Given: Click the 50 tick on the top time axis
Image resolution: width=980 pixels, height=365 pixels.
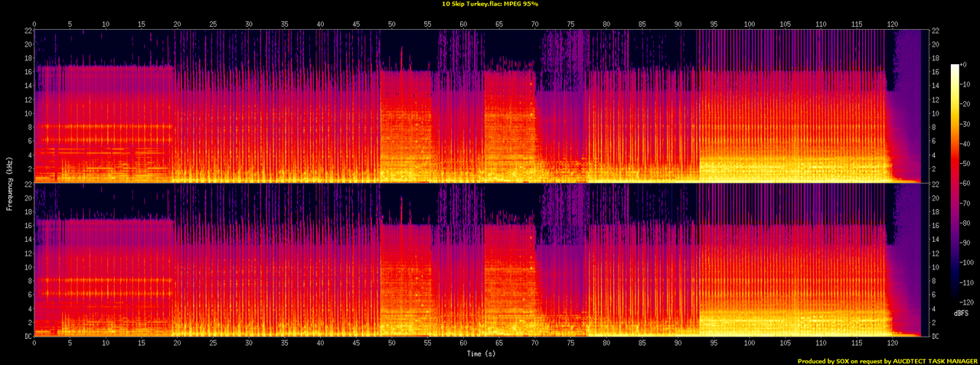Looking at the screenshot, I should coord(391,24).
